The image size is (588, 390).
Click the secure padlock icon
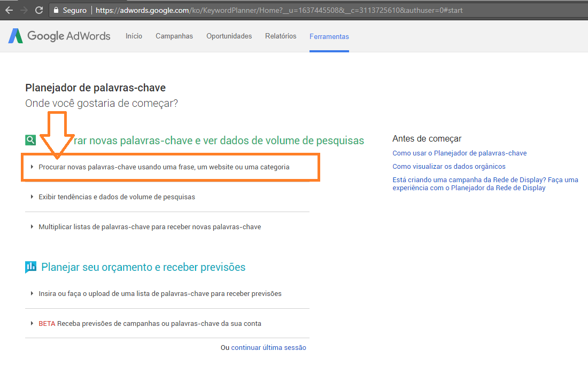[x=56, y=10]
